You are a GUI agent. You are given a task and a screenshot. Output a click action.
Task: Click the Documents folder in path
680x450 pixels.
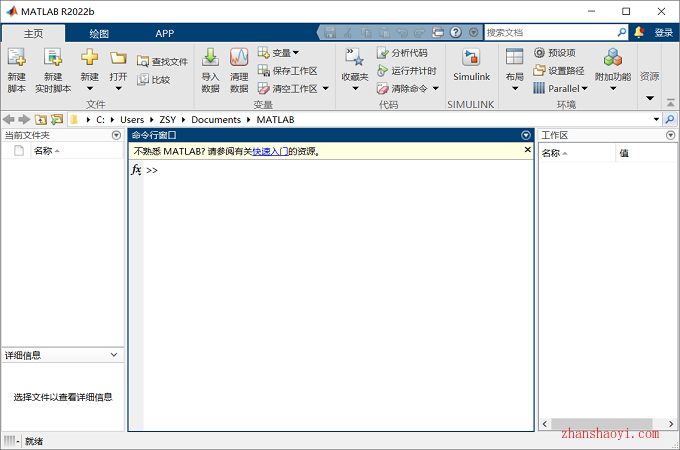[216, 120]
